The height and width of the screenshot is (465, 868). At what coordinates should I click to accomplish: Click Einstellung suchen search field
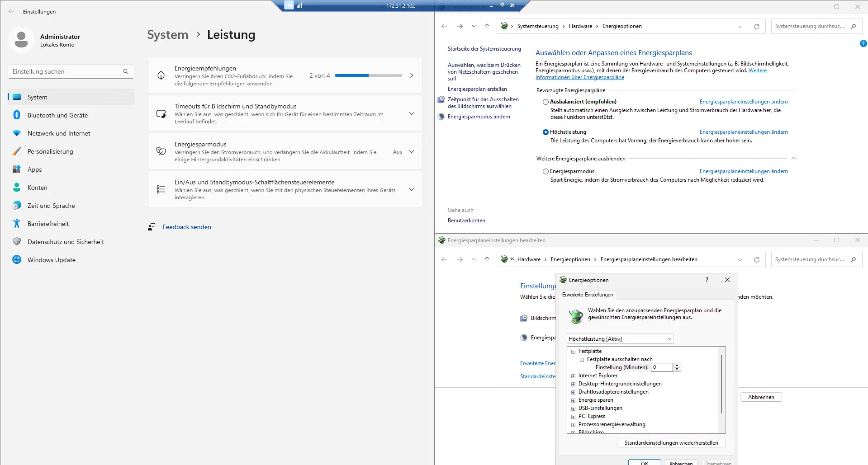click(x=71, y=71)
